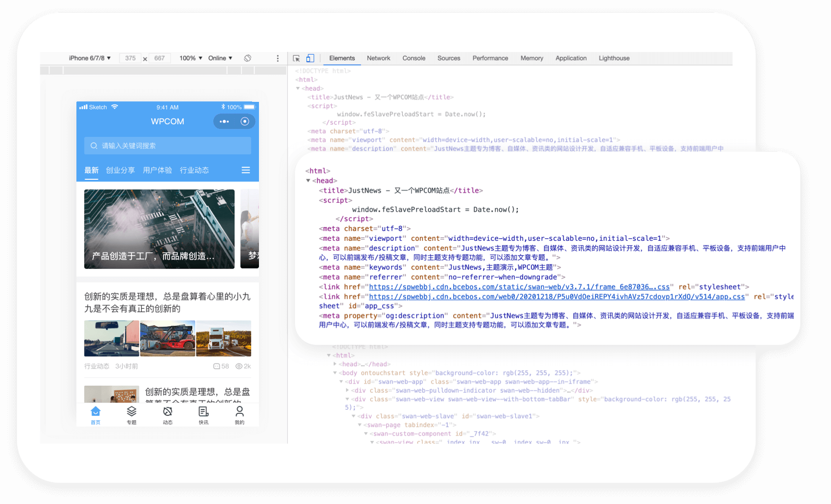Image resolution: width=831 pixels, height=504 pixels.
Task: Click the search magnifier icon
Action: [x=94, y=146]
